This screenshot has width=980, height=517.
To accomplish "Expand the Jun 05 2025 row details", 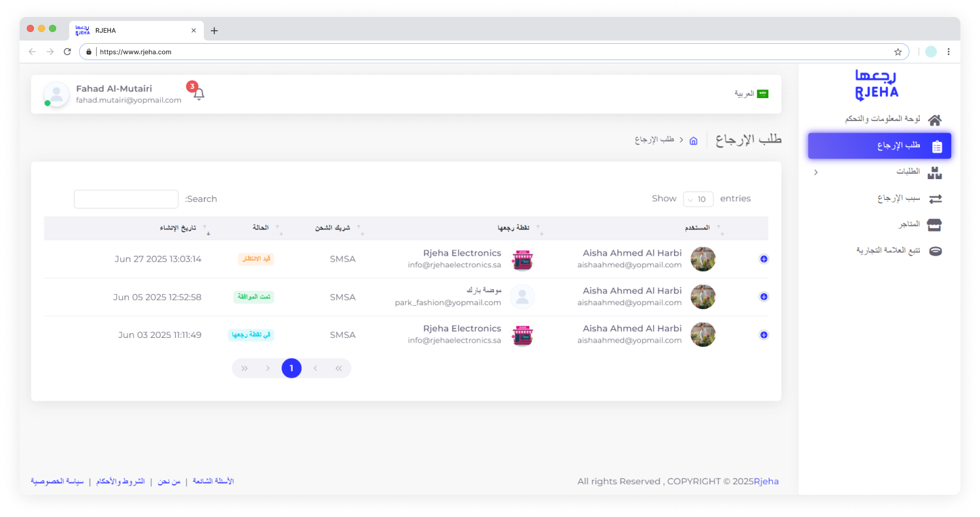I will point(763,297).
